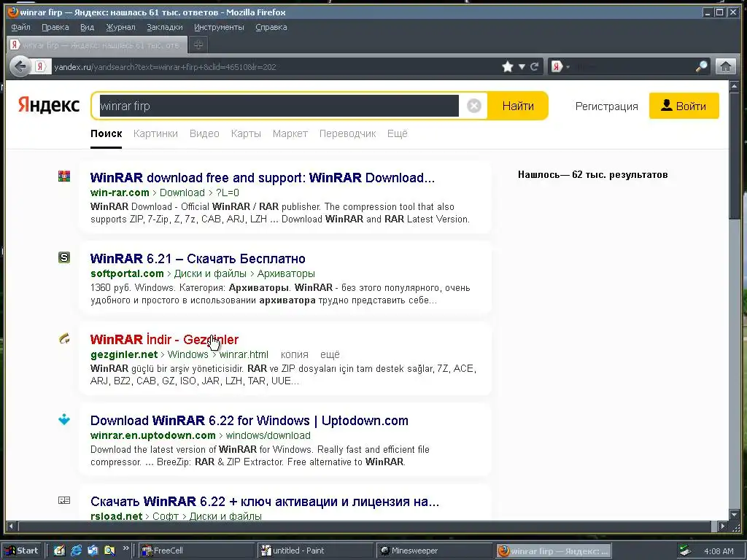Viewport: 747px width, 560px height.
Task: Click the 4:08 AM taskbar clock
Action: pyautogui.click(x=719, y=551)
